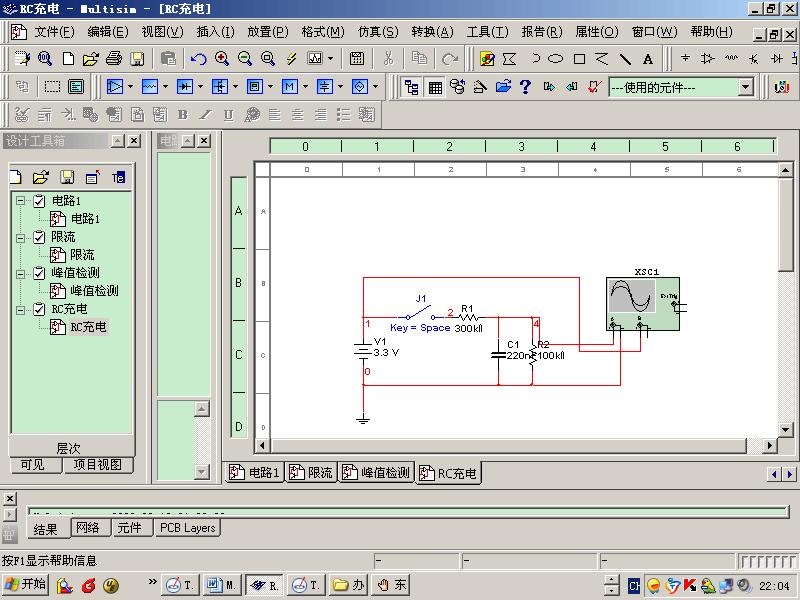Image resolution: width=800 pixels, height=600 pixels.
Task: Switch to the 限流 schematic tab
Action: click(311, 472)
